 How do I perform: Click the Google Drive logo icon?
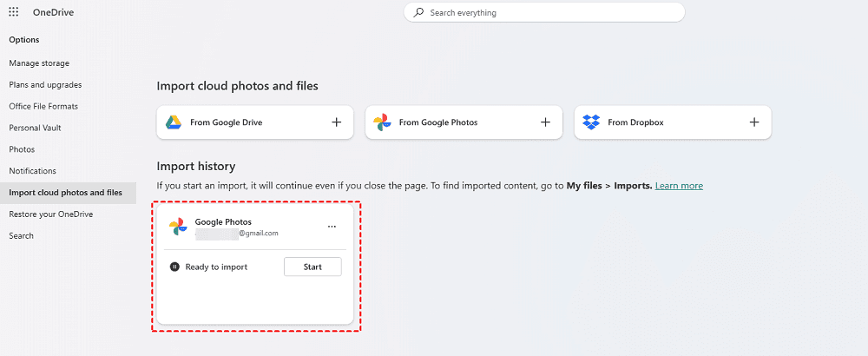pos(174,122)
